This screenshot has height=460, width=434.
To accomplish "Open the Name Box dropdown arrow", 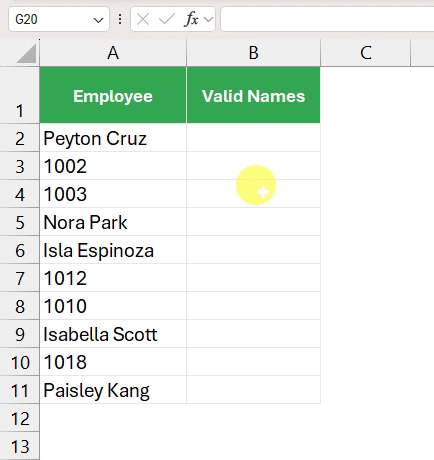I will (x=98, y=20).
